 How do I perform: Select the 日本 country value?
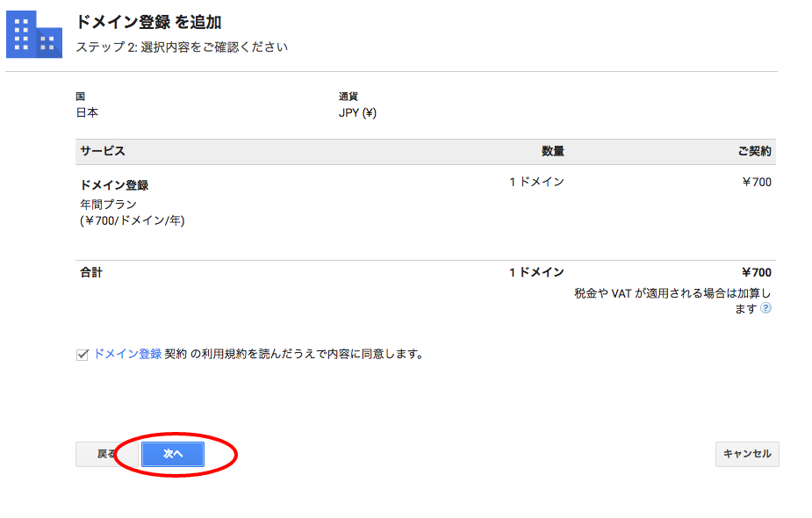(x=87, y=113)
